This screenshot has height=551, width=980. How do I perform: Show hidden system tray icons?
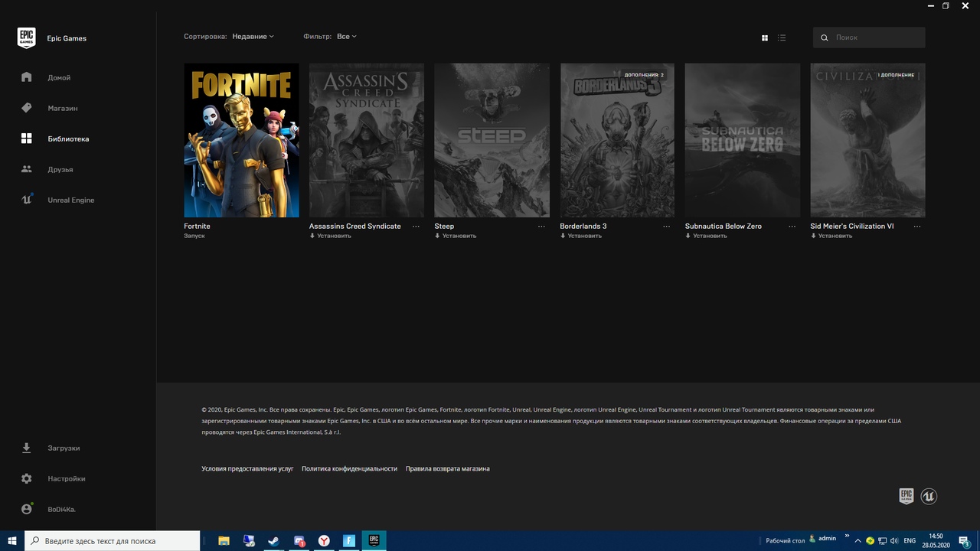(x=857, y=541)
